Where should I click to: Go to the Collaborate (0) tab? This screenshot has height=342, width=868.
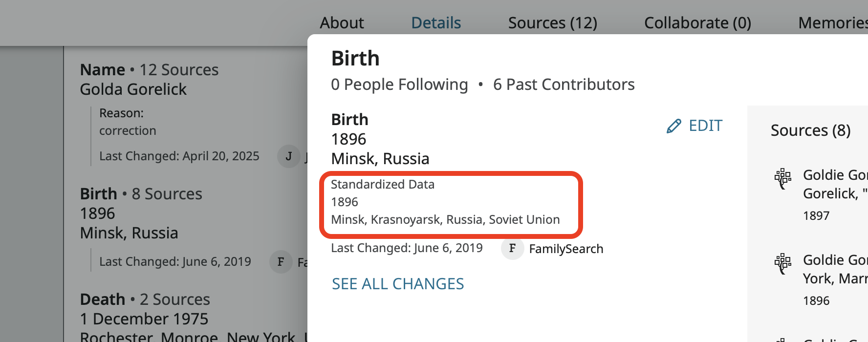[697, 23]
